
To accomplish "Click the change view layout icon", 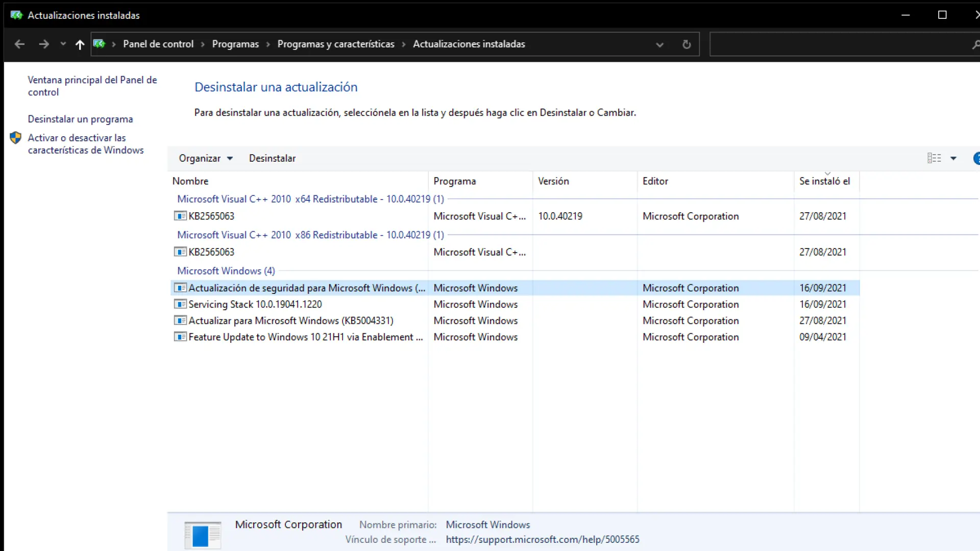I will point(934,158).
